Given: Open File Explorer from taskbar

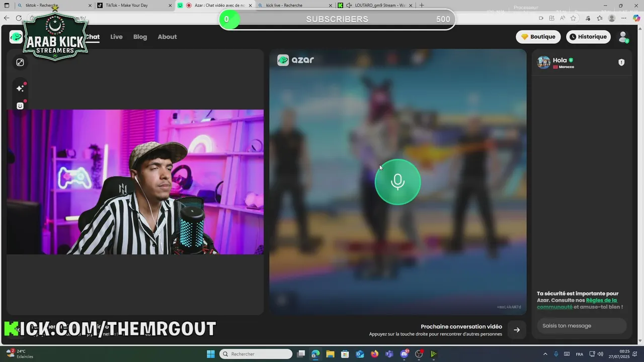Looking at the screenshot, I should pyautogui.click(x=330, y=354).
